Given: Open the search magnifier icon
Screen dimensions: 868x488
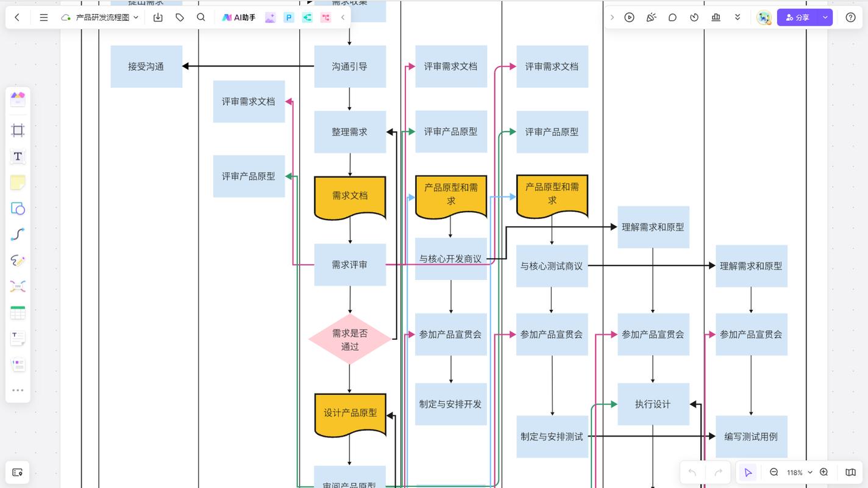Looking at the screenshot, I should click(201, 18).
